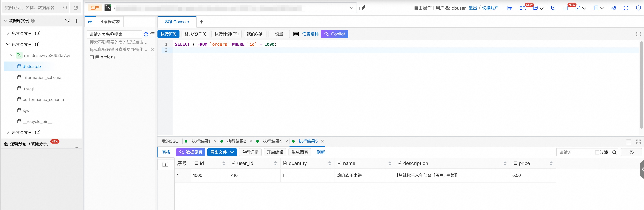Collapse the rm-3nscwryb2662ta7qy instance
The width and height of the screenshot is (644, 210).
pos(12,55)
